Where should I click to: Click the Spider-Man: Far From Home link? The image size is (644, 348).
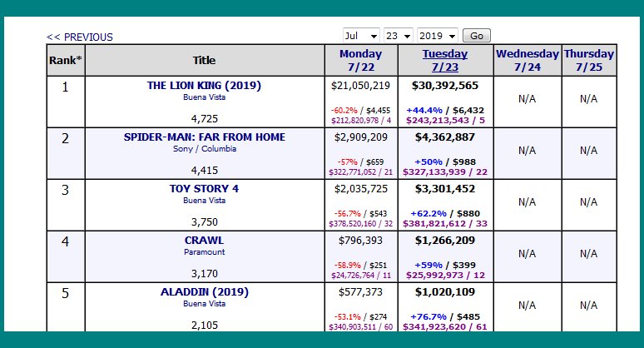click(204, 137)
